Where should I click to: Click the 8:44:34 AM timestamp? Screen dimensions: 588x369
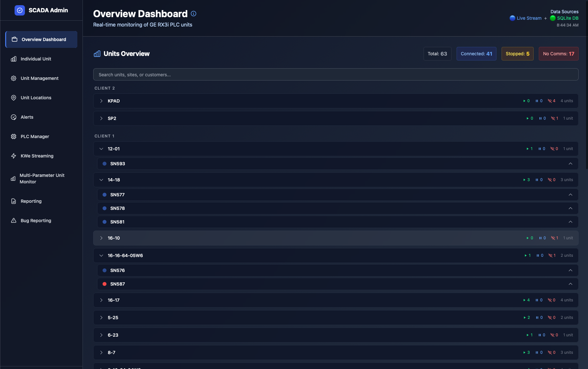coord(567,25)
